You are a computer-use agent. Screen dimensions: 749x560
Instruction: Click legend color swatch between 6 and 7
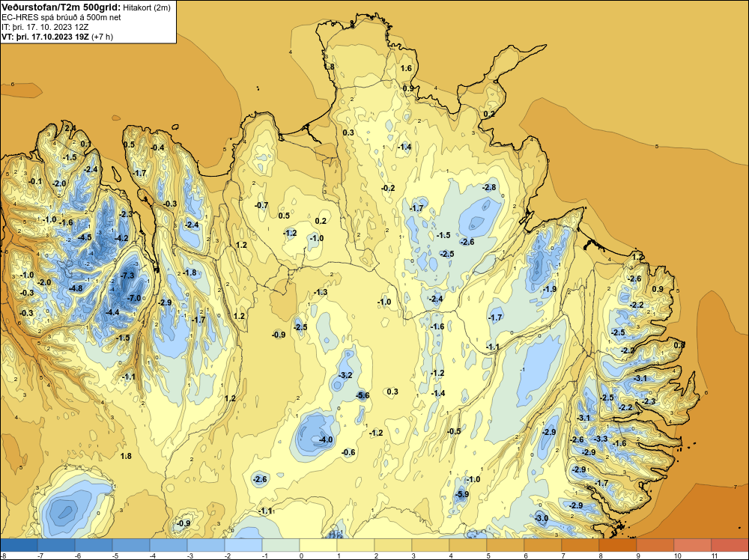point(542,545)
